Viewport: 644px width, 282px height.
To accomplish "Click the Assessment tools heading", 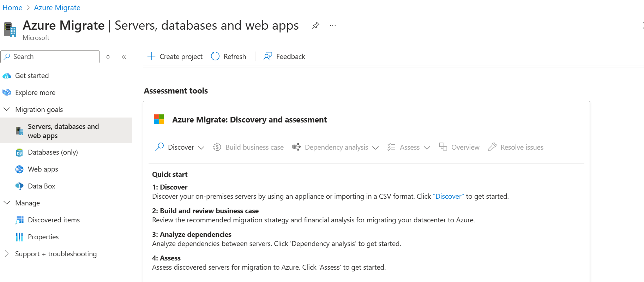I will 176,91.
